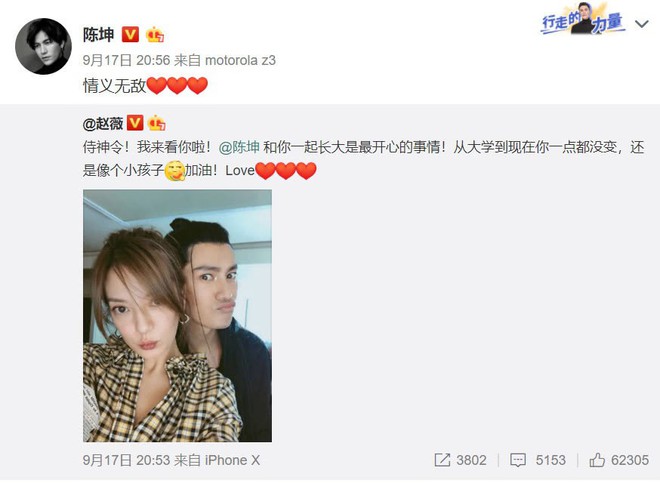Open the @陈坤 mention in the repost
Screen dimensions: 660x483
click(x=239, y=147)
